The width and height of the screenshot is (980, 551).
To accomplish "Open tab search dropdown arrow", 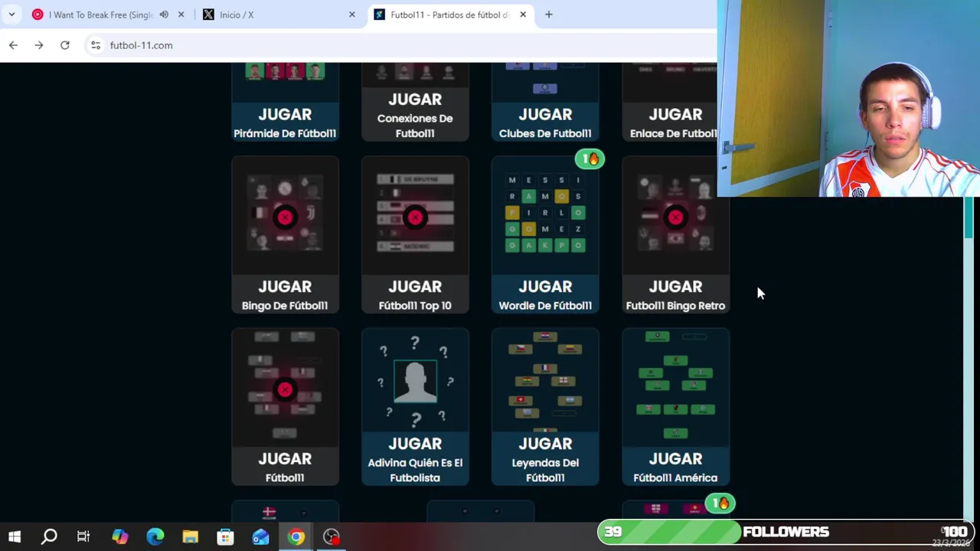I will (x=11, y=15).
